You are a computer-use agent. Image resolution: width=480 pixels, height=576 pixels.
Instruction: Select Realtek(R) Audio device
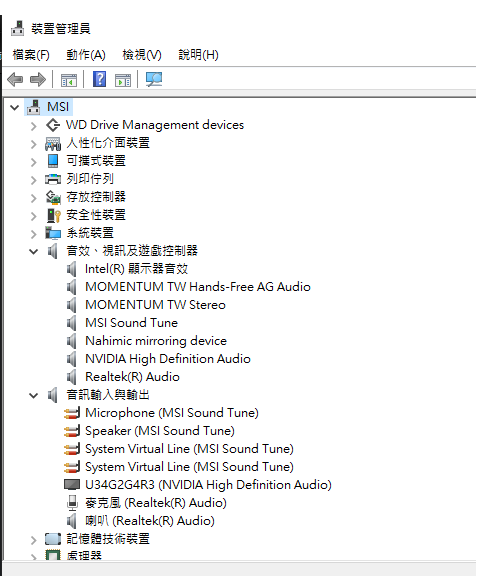coord(132,377)
